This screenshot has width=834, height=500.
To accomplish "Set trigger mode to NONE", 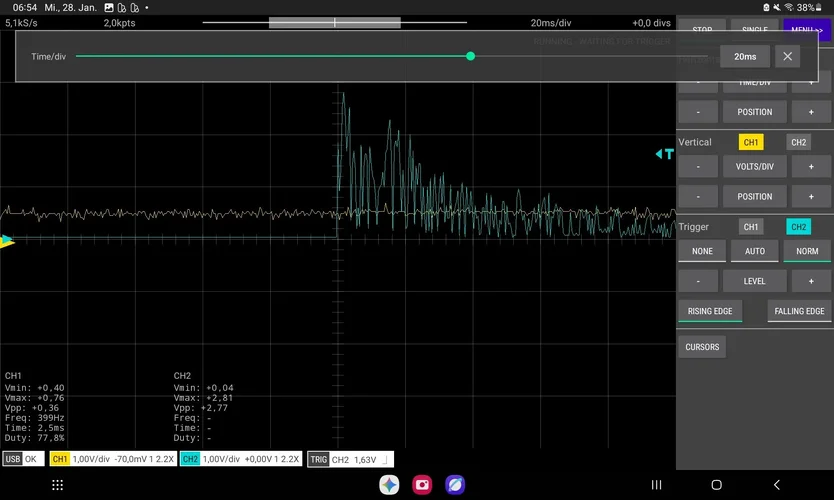I will coord(702,251).
